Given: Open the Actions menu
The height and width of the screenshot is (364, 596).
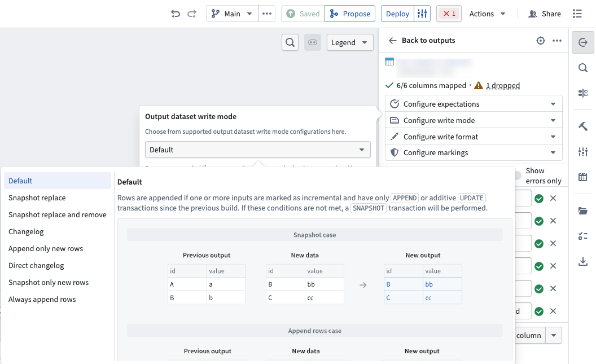Looking at the screenshot, I should tap(487, 14).
